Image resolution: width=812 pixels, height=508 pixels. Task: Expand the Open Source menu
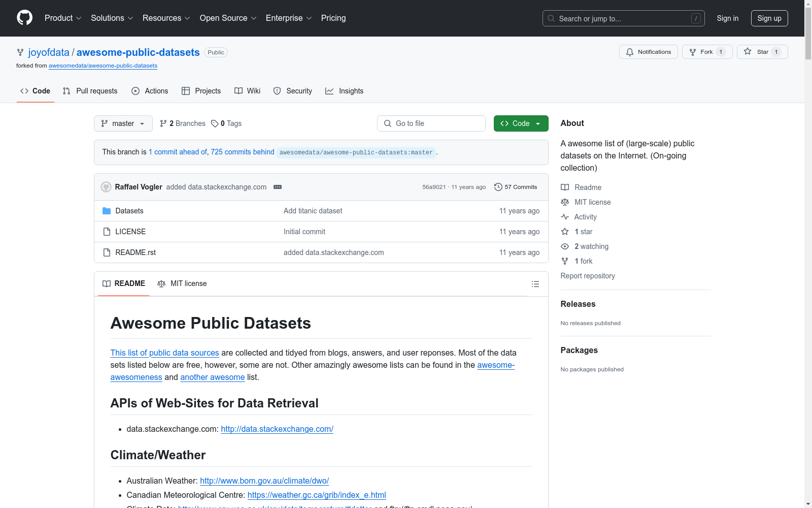228,18
